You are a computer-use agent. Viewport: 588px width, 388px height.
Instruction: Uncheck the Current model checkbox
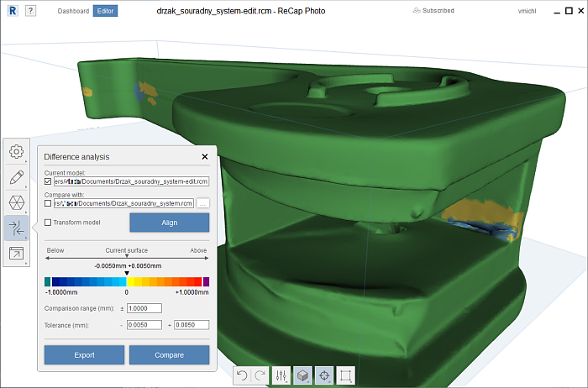click(48, 181)
